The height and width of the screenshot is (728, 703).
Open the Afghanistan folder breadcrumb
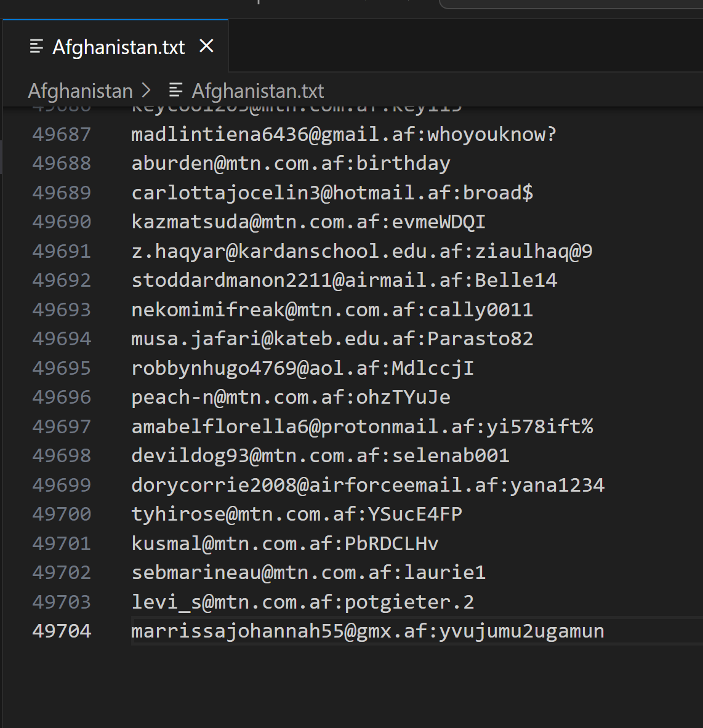pos(80,91)
